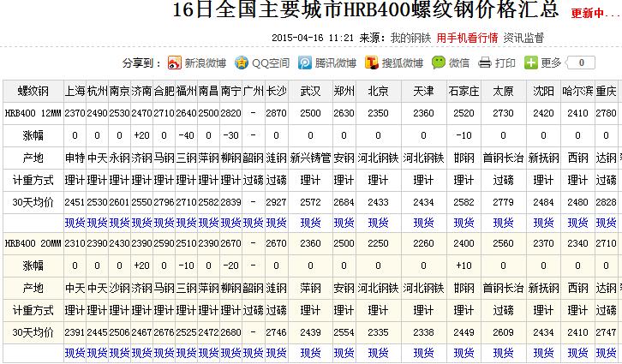Click the 螺纹钢 header cell

33,91
